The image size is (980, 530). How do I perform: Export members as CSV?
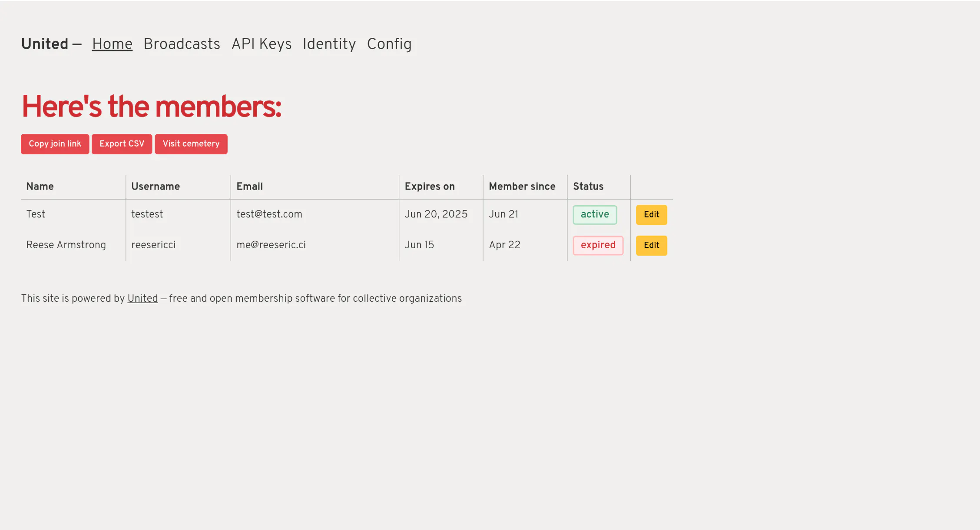click(x=122, y=144)
